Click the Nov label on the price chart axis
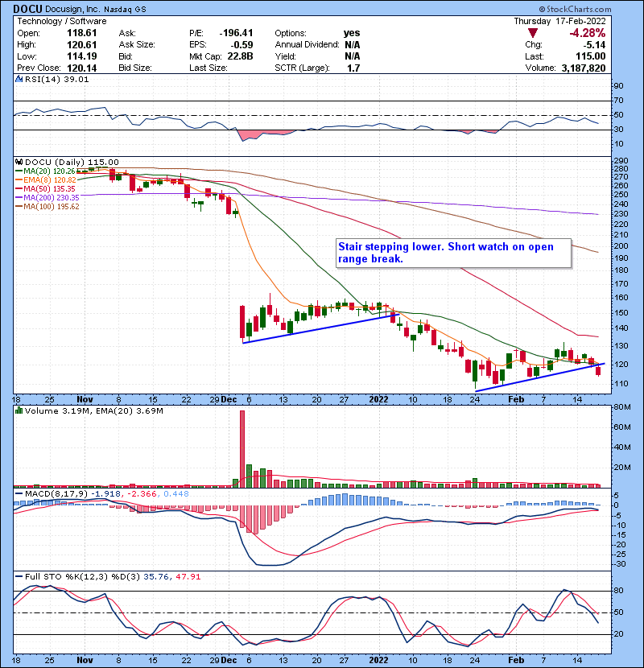Viewport: 644px width, 668px height. [85, 400]
